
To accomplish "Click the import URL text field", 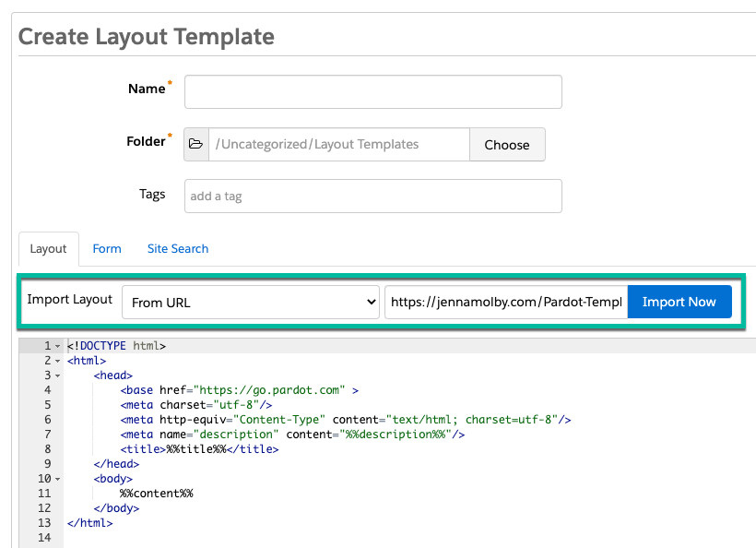I will pyautogui.click(x=505, y=302).
